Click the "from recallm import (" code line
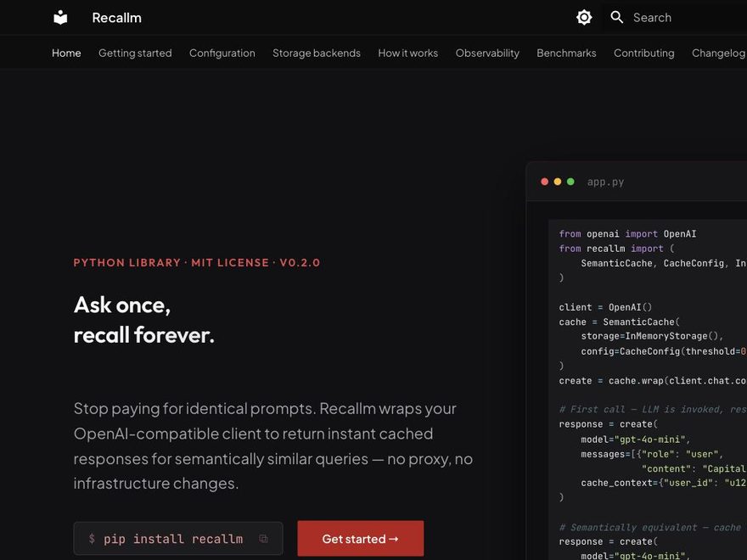This screenshot has height=560, width=747. [616, 249]
